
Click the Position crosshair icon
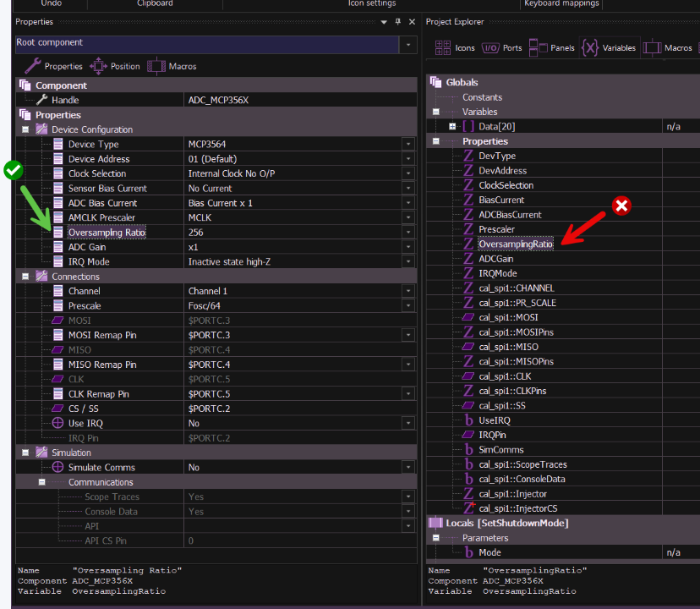coord(98,66)
